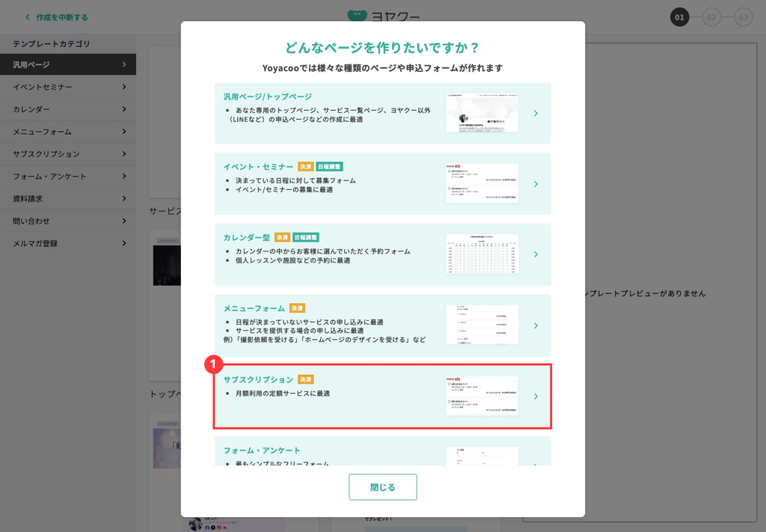Click 決済 badge on イベント・セミナー
This screenshot has width=766, height=532.
306,167
